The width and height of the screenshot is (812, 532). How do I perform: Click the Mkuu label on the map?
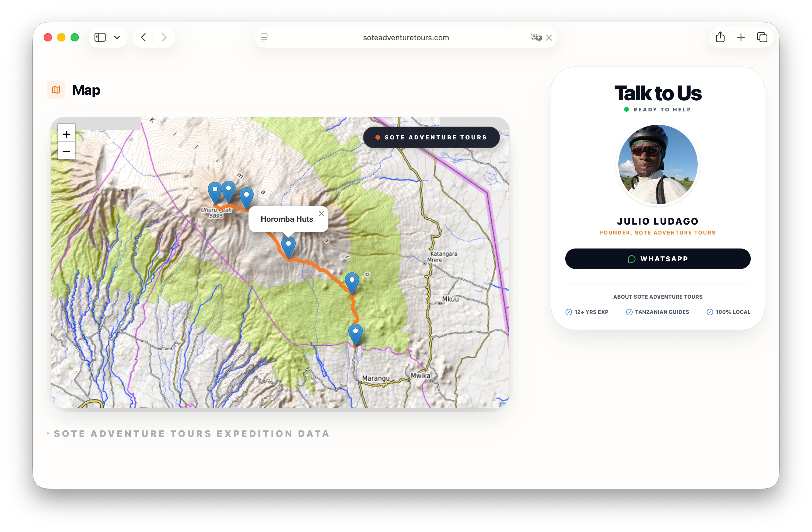[x=450, y=299]
